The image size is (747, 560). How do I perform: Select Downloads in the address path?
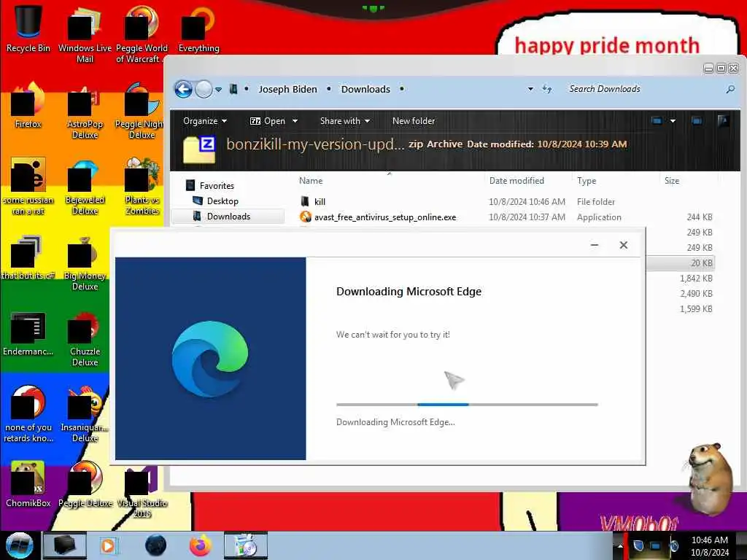pos(365,89)
